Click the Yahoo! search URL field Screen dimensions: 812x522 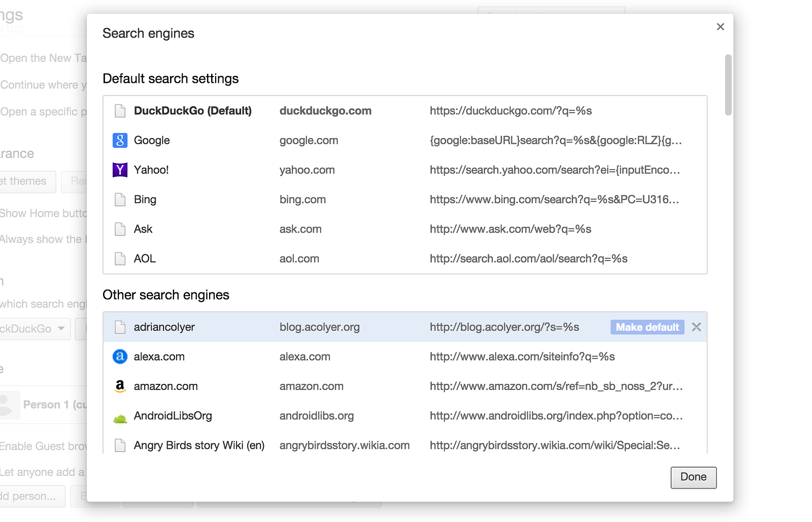555,170
